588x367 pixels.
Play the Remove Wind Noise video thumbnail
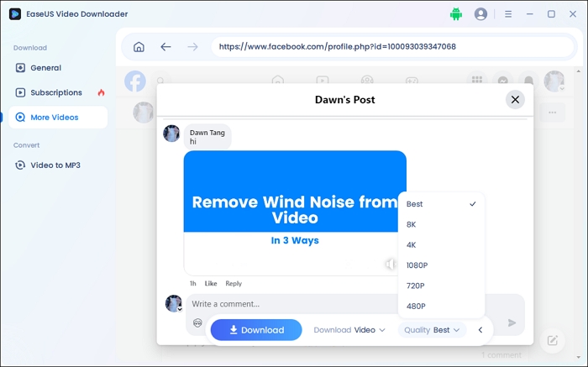coord(295,213)
